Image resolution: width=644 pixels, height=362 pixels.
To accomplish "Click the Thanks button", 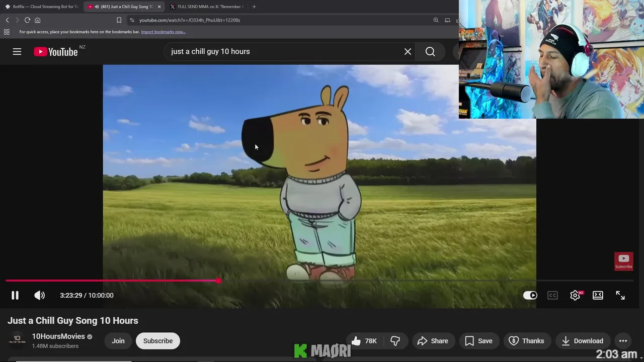I will click(527, 340).
